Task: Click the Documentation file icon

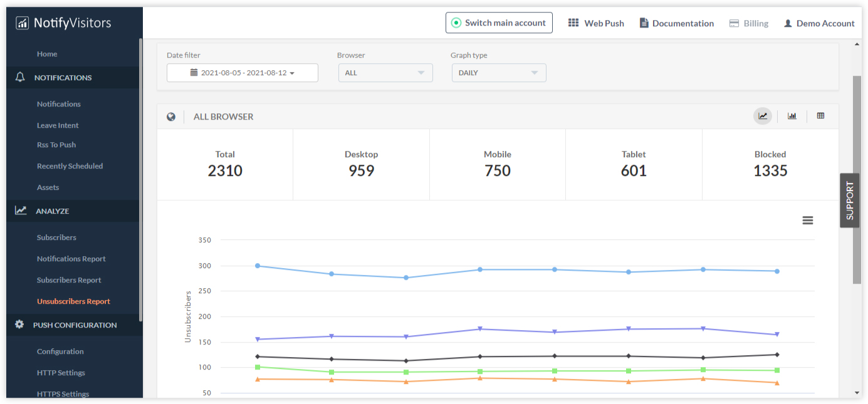Action: pos(644,23)
